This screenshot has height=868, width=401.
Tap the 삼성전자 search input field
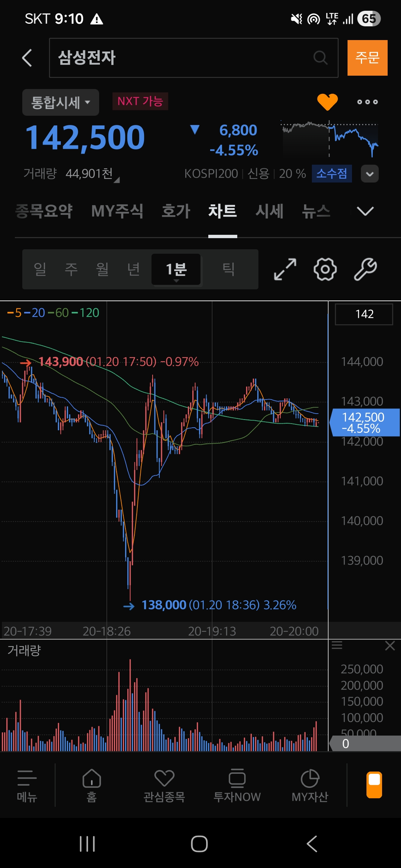coord(182,58)
